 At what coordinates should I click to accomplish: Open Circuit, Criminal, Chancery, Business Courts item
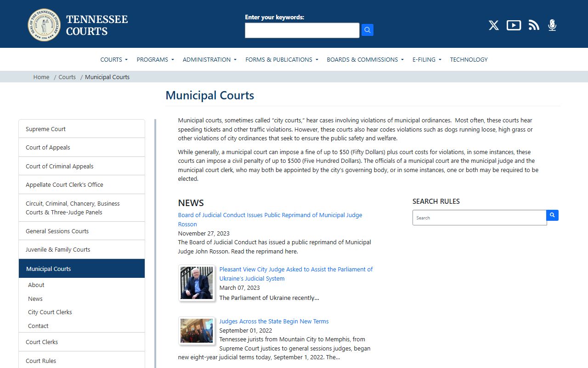click(82, 208)
